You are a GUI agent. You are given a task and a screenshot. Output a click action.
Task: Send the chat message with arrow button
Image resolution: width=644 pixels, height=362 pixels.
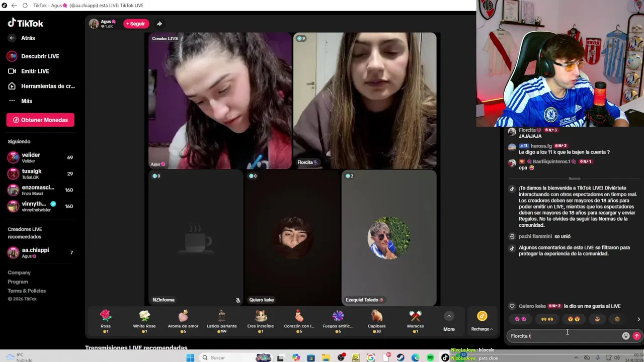pyautogui.click(x=636, y=336)
